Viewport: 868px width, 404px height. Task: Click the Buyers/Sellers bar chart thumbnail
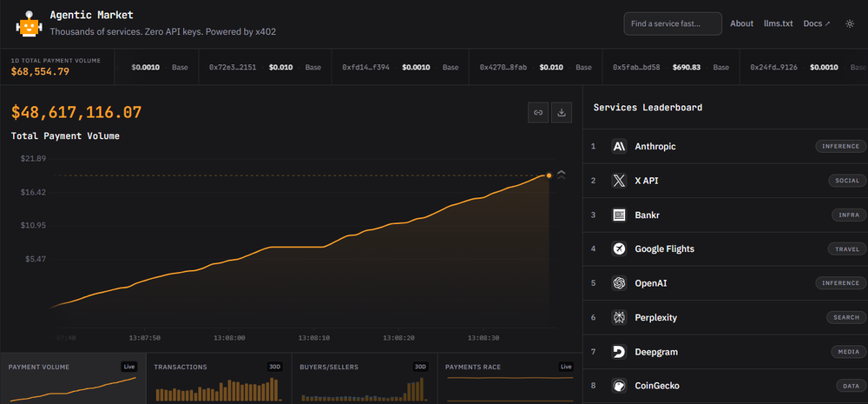click(x=363, y=389)
